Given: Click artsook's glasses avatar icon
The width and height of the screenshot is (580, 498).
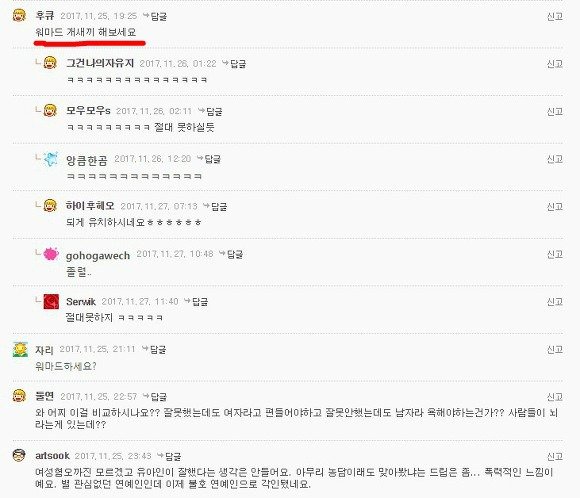Looking at the screenshot, I should (19, 455).
